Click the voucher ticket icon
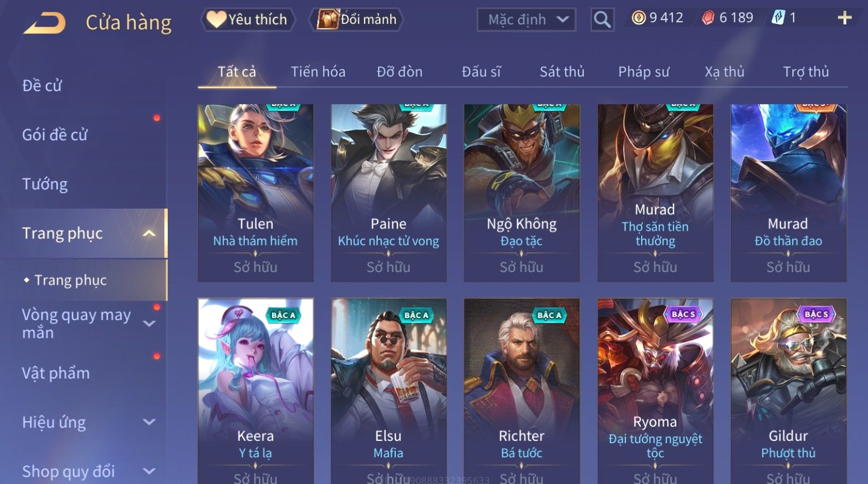The height and width of the screenshot is (484, 868). 778,18
